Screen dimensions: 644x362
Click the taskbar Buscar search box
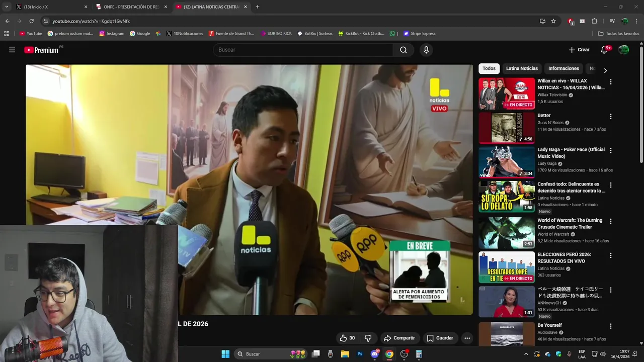[271, 354]
